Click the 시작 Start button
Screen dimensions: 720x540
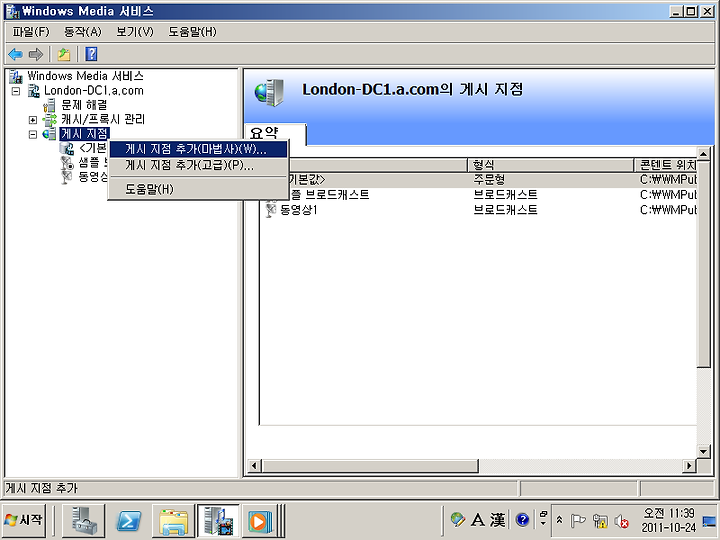coord(24,520)
